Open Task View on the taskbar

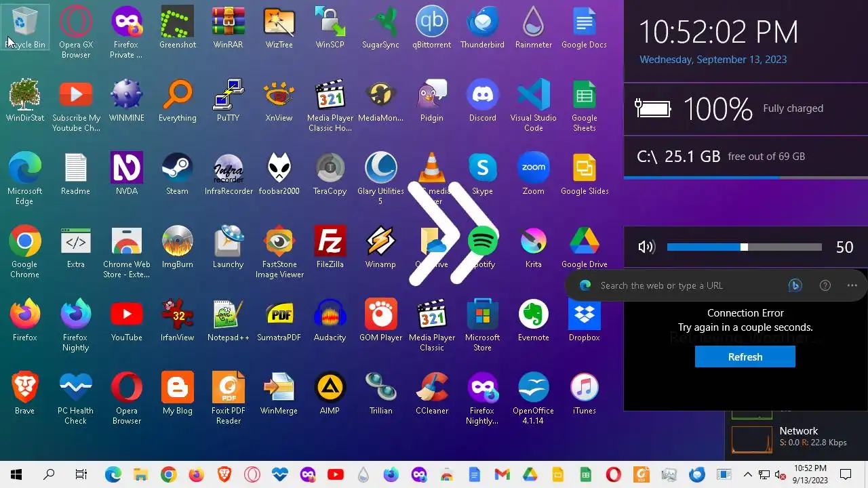(x=81, y=474)
